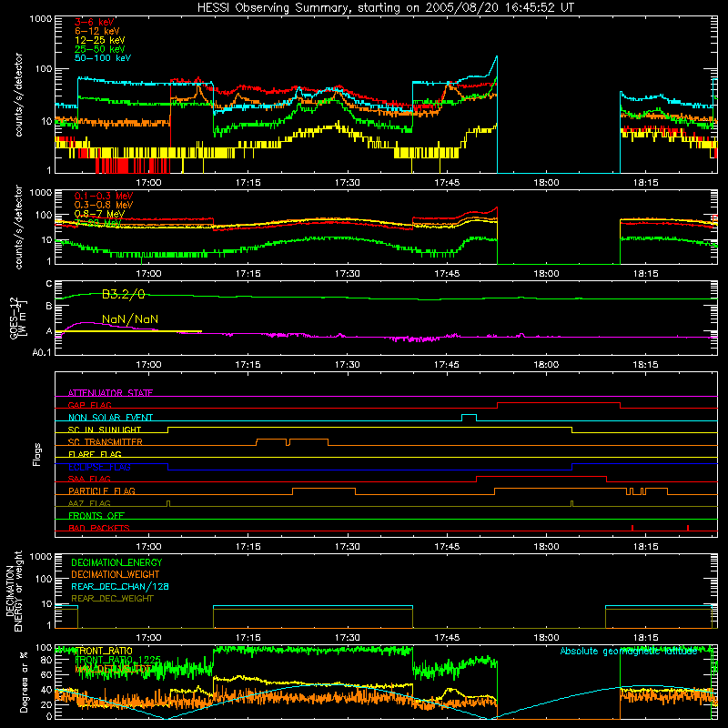Click the 17:45 tick label under decimation panel
728x728 pixels.
click(447, 638)
